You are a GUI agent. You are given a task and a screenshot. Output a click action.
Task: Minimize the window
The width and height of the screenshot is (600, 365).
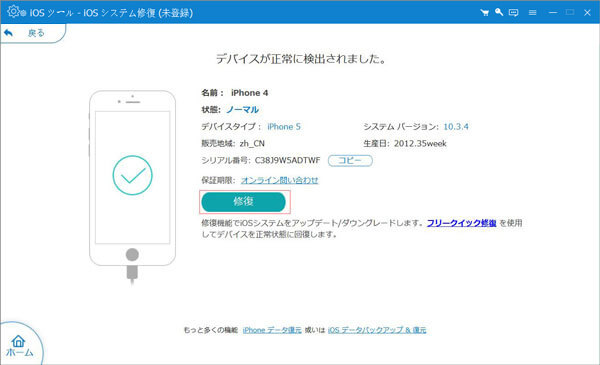point(553,13)
